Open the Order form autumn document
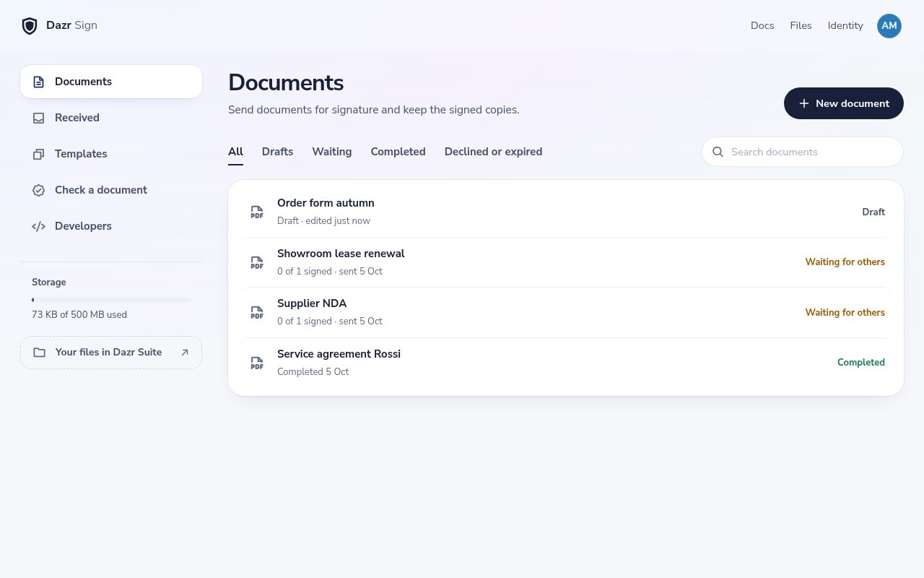This screenshot has height=578, width=924. click(566, 212)
